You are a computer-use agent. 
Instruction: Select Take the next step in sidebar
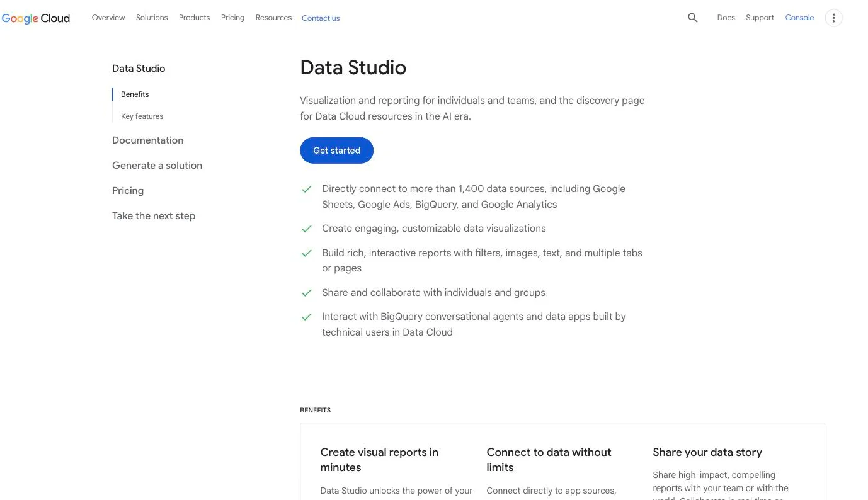tap(154, 216)
